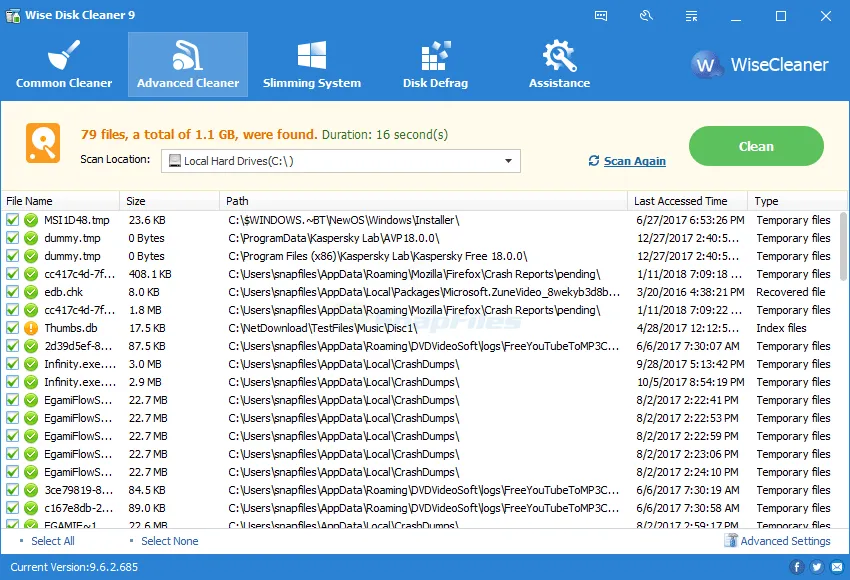850x580 pixels.
Task: Click the green status icon of 3.0 MB Infinity.exe
Action: [x=31, y=364]
